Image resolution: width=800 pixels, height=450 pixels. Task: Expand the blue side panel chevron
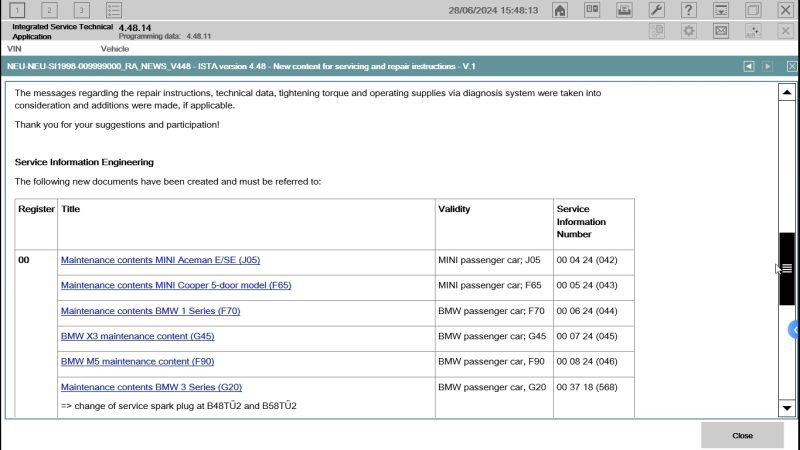[794, 330]
